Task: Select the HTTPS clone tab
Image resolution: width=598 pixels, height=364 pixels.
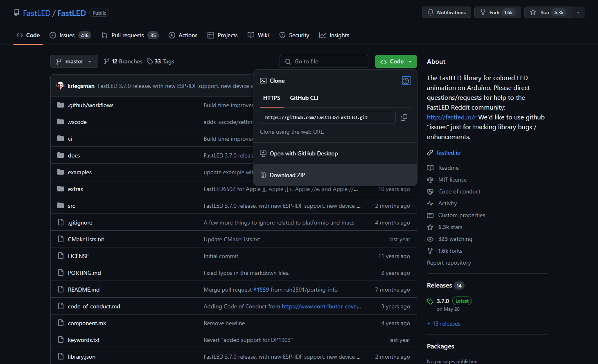Action: point(272,98)
